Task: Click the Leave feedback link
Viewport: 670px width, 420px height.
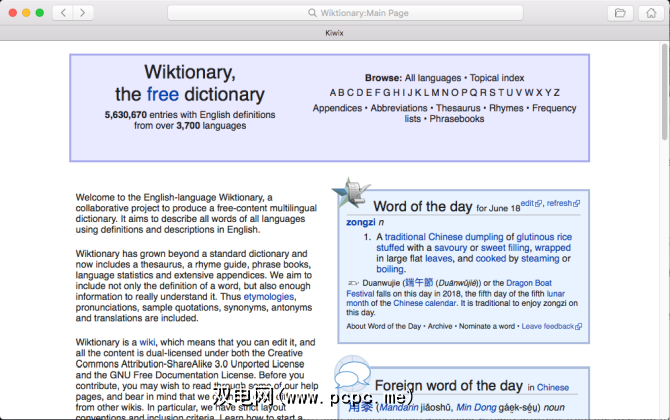Action: point(547,326)
